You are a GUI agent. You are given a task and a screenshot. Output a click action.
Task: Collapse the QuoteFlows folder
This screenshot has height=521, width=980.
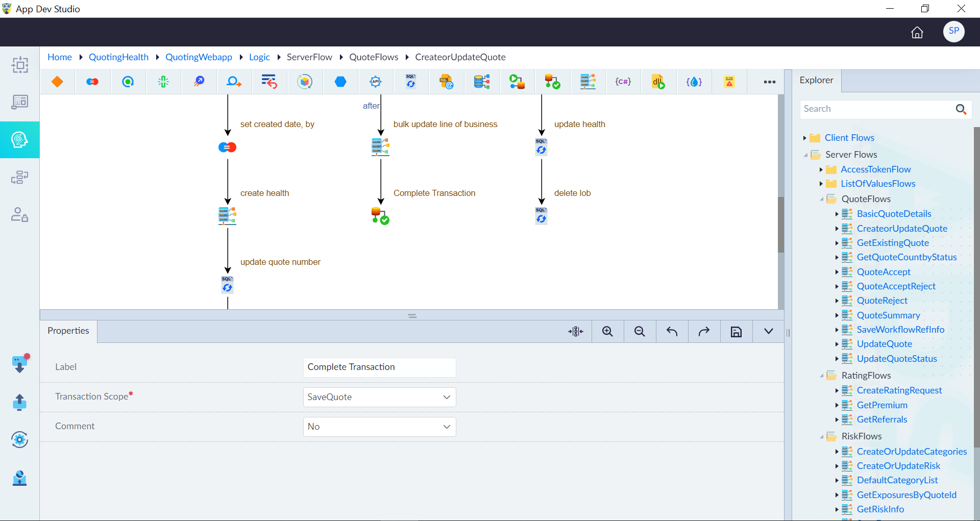tap(821, 199)
